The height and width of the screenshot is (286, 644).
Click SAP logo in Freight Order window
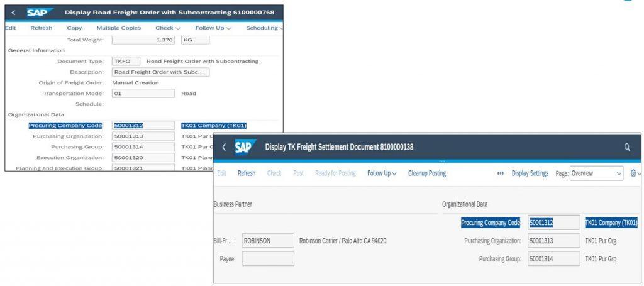(40, 13)
